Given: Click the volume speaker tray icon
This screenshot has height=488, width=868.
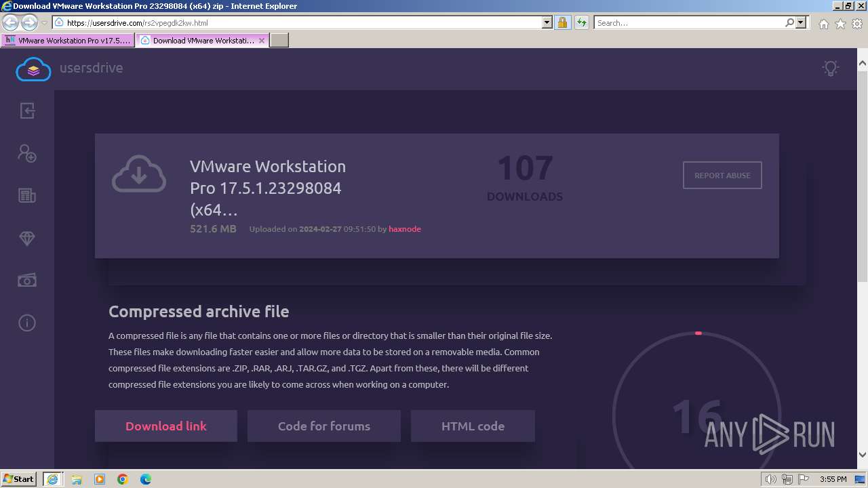Looking at the screenshot, I should tap(770, 479).
